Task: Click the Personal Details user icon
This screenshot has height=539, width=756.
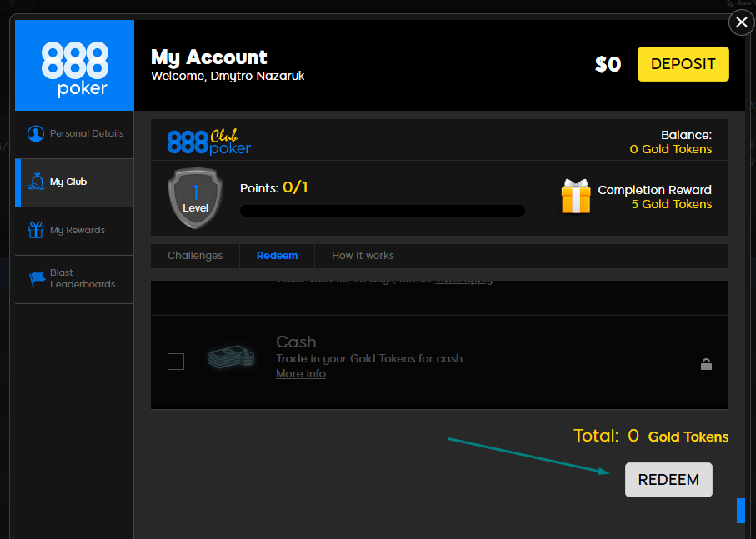Action: tap(36, 133)
